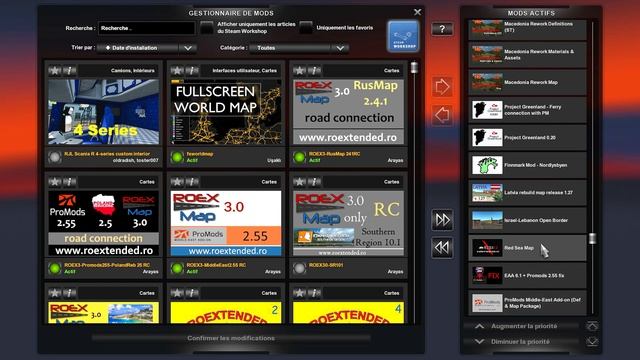Open the Steam Workshop page

pos(403,36)
